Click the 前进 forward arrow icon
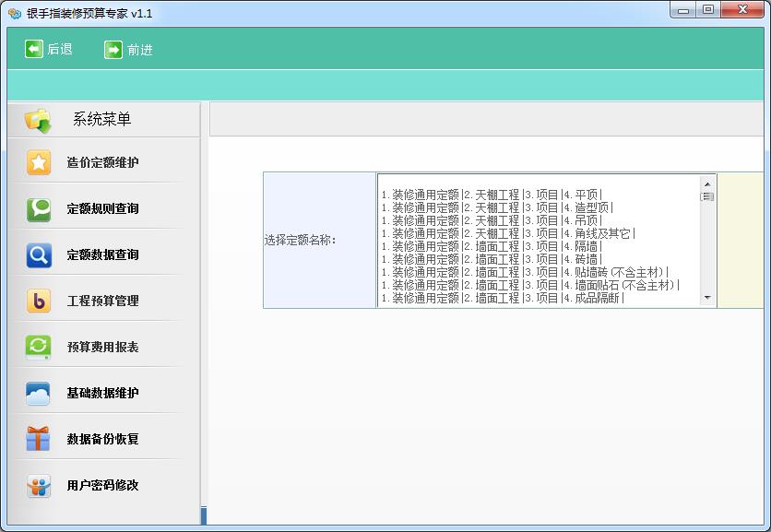The image size is (771, 532). click(x=113, y=50)
